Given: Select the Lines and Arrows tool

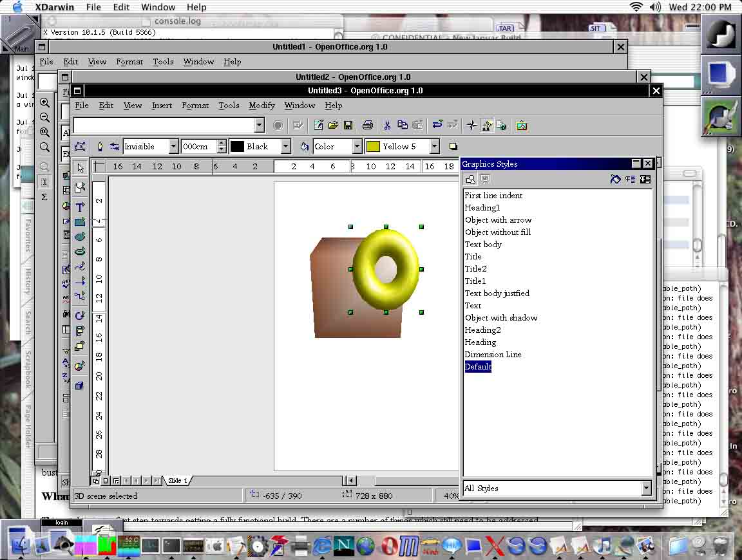Looking at the screenshot, I should [x=80, y=281].
